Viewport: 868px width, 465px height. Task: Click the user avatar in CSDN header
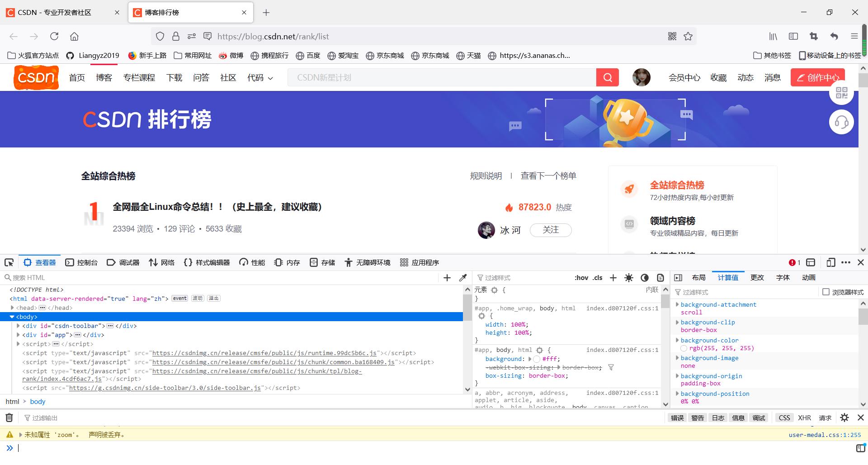(641, 78)
